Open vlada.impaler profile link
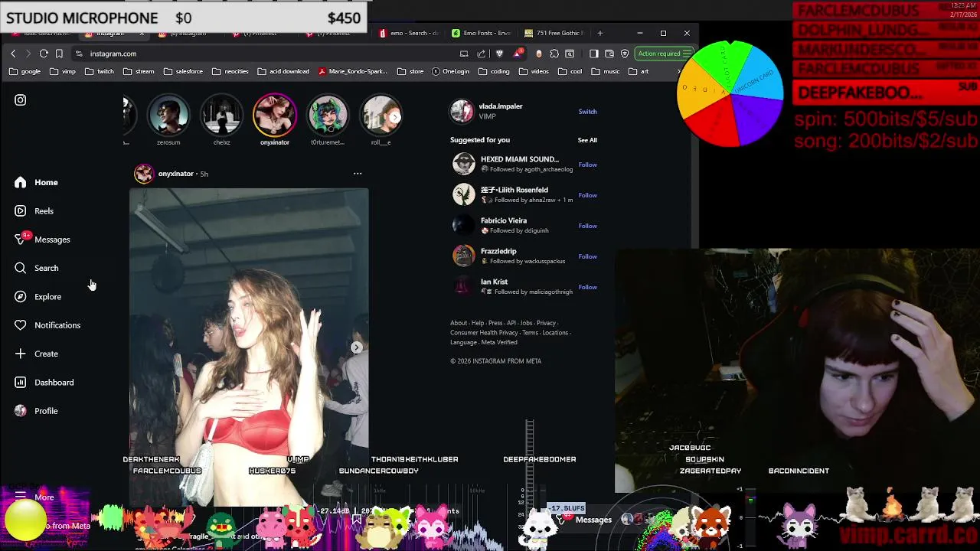This screenshot has height=551, width=980. (x=501, y=106)
